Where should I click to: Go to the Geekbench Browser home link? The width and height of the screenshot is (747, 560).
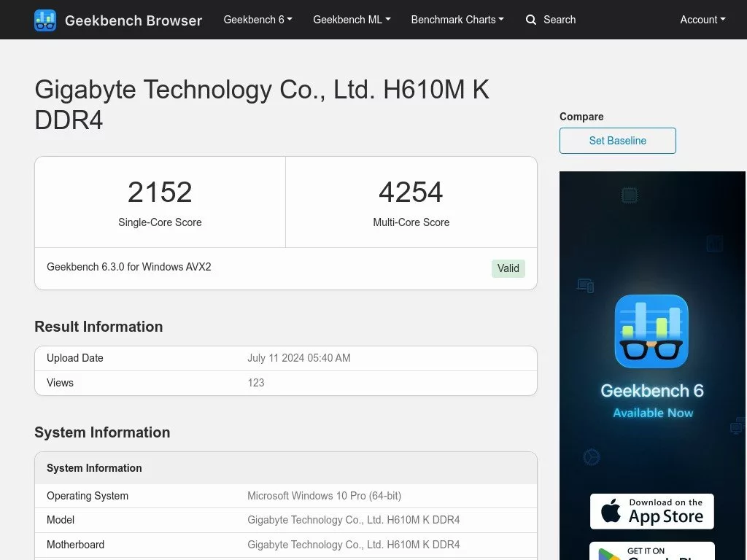point(133,20)
